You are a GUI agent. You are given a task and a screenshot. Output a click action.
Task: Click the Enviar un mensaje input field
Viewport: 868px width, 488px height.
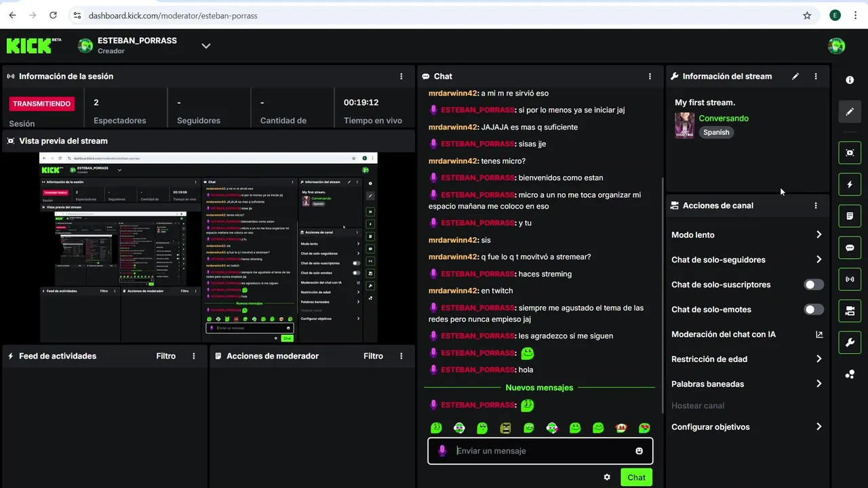click(x=540, y=451)
